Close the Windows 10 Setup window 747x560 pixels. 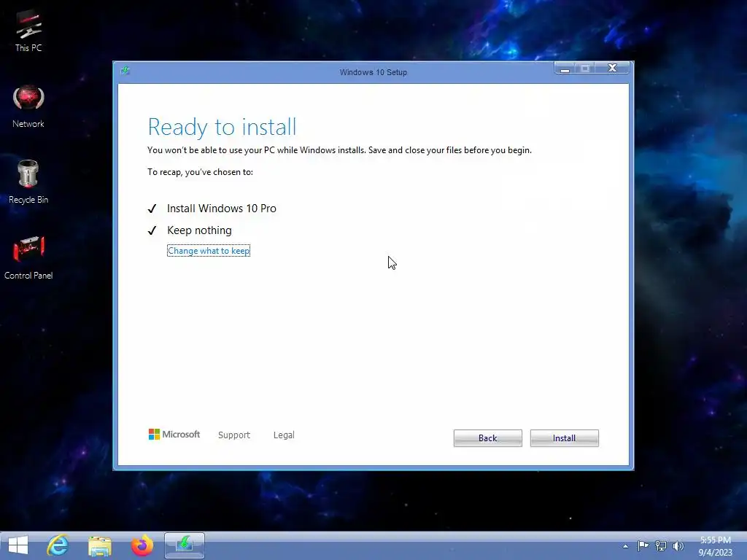612,68
